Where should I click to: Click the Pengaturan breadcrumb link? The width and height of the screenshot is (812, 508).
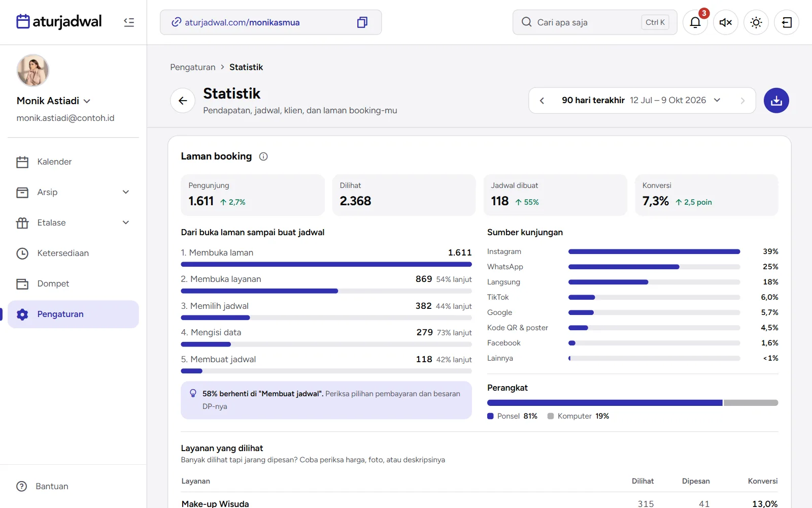pyautogui.click(x=193, y=67)
